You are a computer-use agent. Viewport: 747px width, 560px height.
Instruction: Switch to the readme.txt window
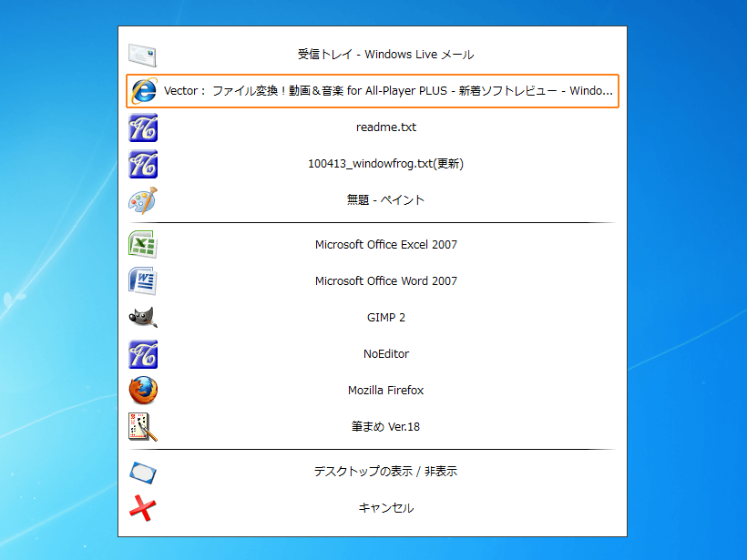[x=373, y=127]
